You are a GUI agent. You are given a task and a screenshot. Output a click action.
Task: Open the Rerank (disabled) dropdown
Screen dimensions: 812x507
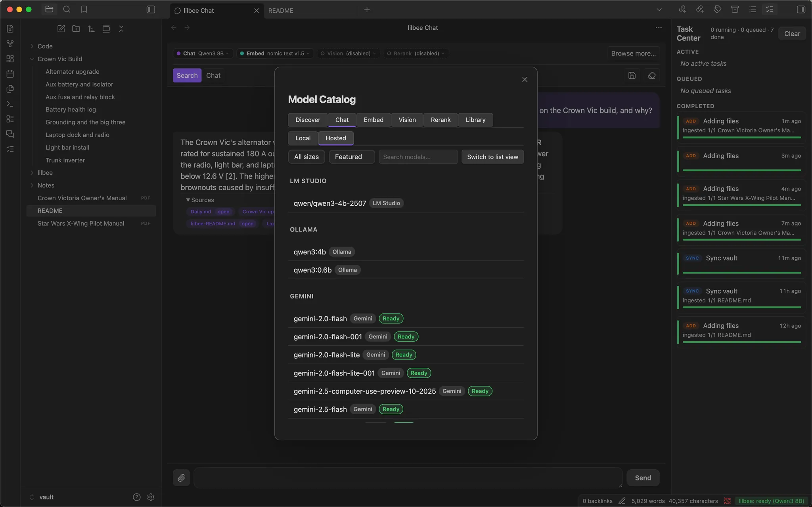tap(416, 54)
